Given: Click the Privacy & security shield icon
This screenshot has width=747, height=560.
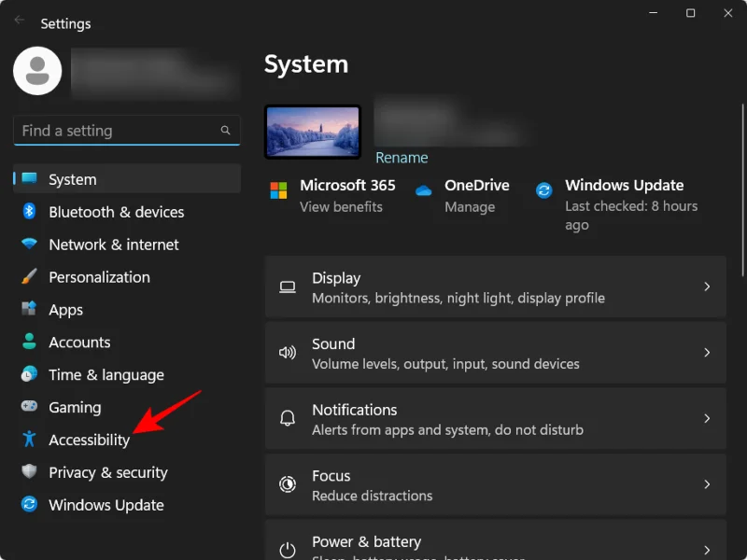Looking at the screenshot, I should [x=29, y=471].
